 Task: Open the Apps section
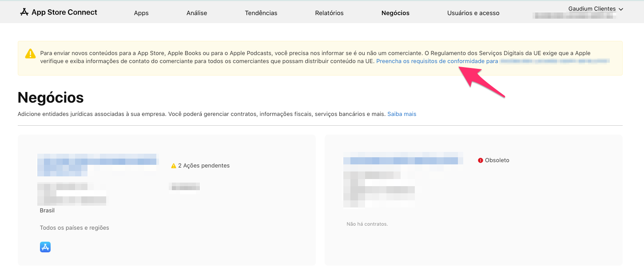click(x=141, y=13)
